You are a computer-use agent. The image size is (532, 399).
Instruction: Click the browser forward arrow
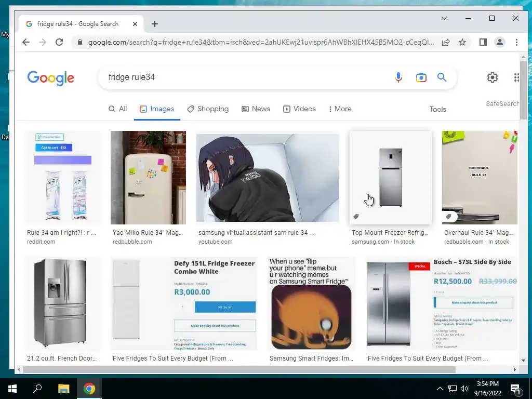pyautogui.click(x=43, y=42)
